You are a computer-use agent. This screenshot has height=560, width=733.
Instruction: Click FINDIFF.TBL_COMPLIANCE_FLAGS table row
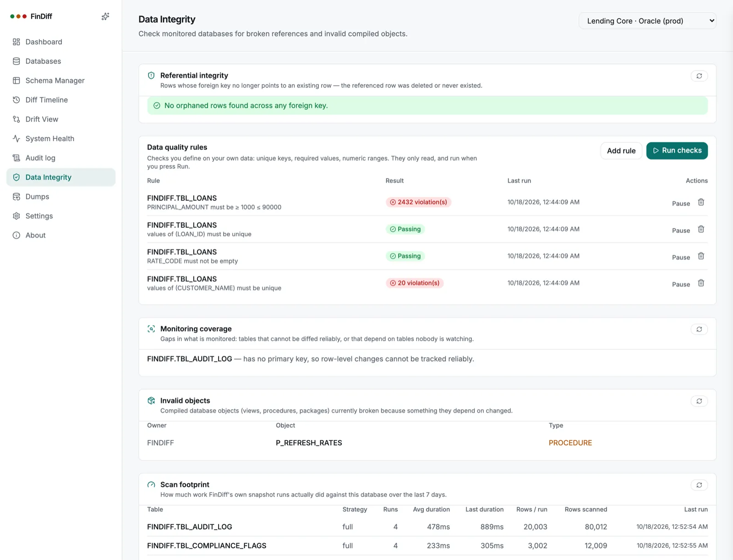click(x=427, y=546)
